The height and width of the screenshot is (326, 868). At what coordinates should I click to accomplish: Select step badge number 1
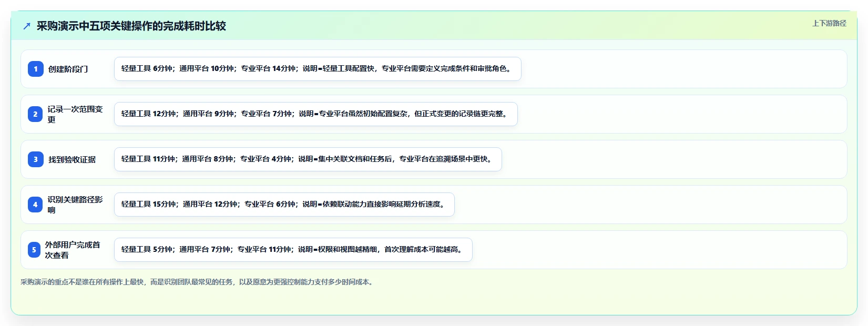[x=36, y=69]
